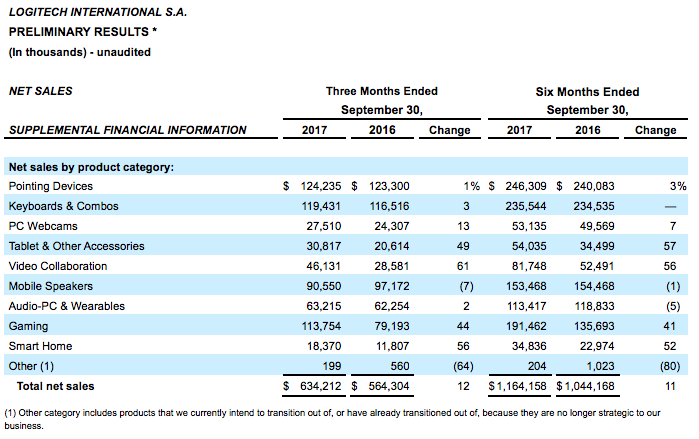Select the Keyboards & Combos row label

pyautogui.click(x=63, y=206)
